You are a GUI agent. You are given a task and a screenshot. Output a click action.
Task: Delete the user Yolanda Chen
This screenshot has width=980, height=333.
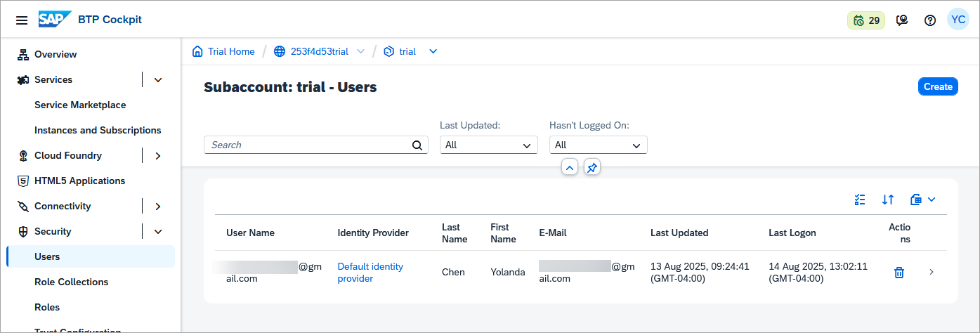click(x=899, y=272)
